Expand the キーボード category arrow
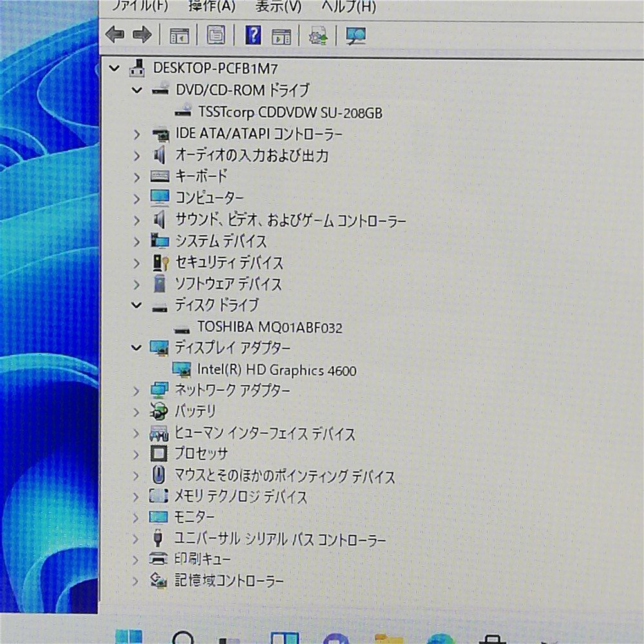This screenshot has width=644, height=644. [x=137, y=178]
